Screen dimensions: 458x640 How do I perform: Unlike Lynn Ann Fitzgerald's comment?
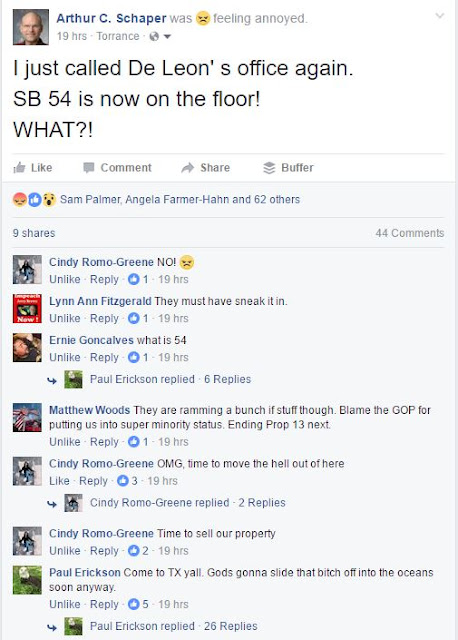pyautogui.click(x=64, y=318)
